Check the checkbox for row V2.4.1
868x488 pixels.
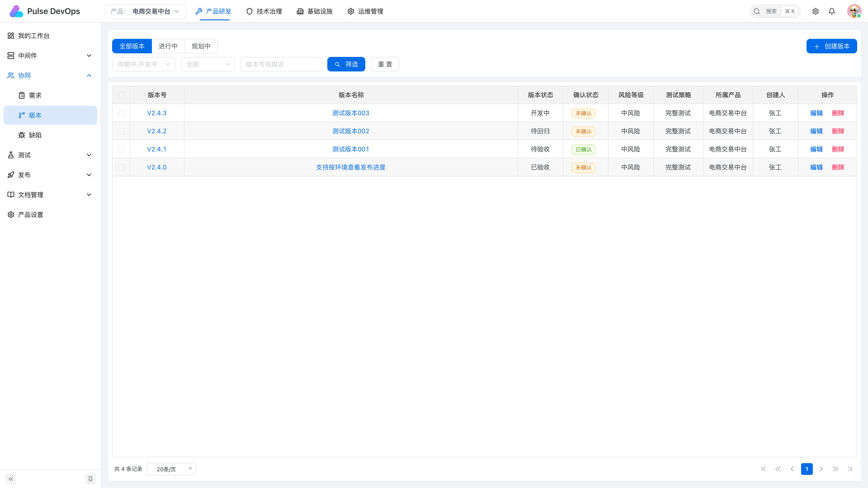(x=121, y=149)
